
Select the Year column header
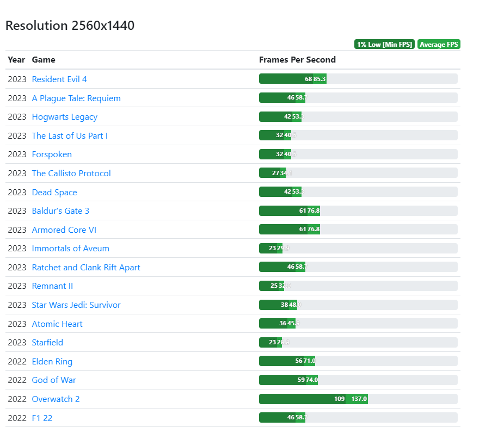pyautogui.click(x=16, y=60)
